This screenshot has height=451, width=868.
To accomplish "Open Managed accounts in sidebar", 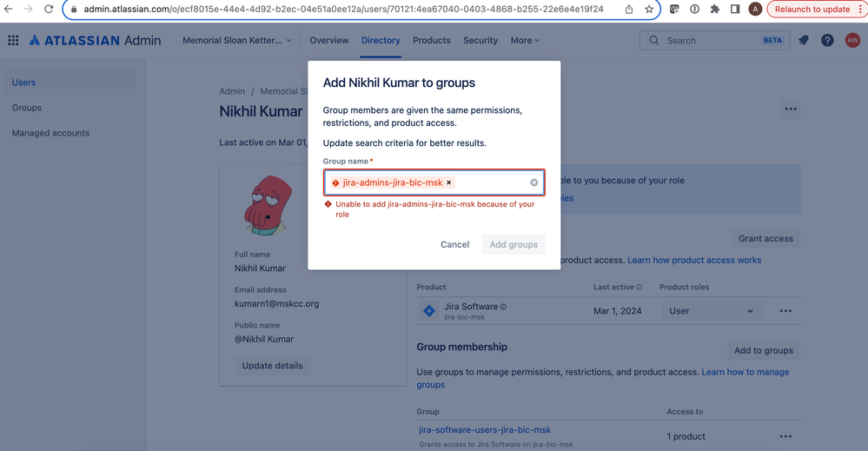I will coord(70,133).
